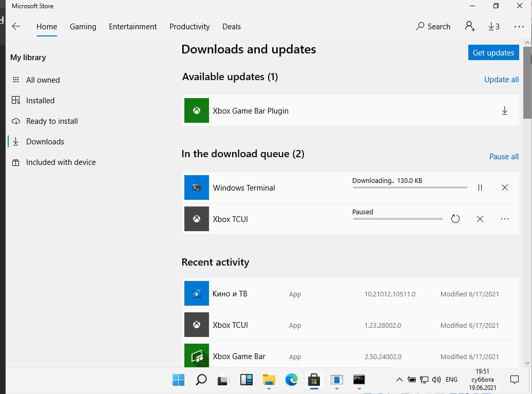This screenshot has height=394, width=532.
Task: Go back with the arrow icon
Action: (16, 27)
